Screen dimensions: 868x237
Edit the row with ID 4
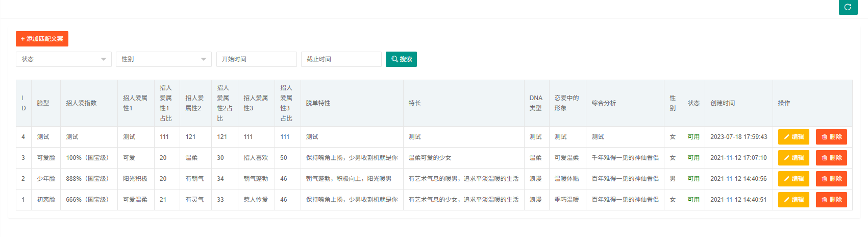point(793,137)
